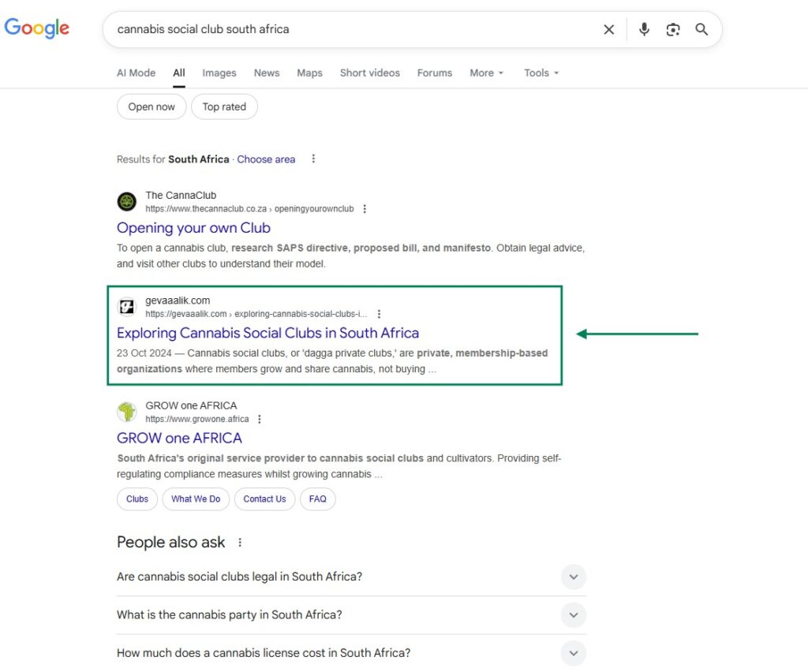The width and height of the screenshot is (808, 672).
Task: Expand 'What is the cannabis party' question
Action: 574,615
